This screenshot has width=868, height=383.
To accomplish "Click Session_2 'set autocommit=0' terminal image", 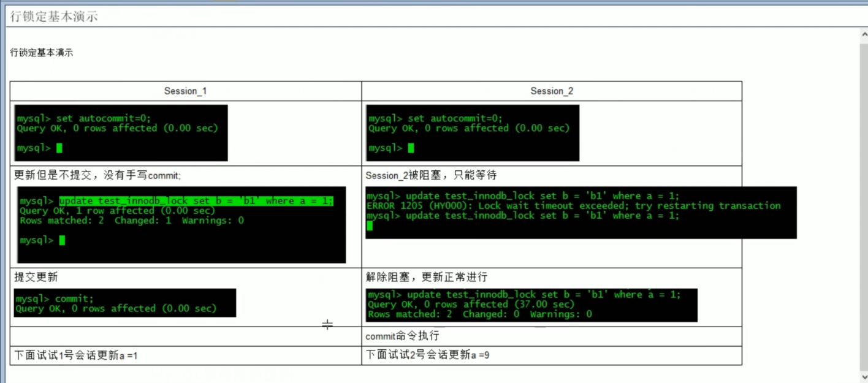I will coord(473,132).
